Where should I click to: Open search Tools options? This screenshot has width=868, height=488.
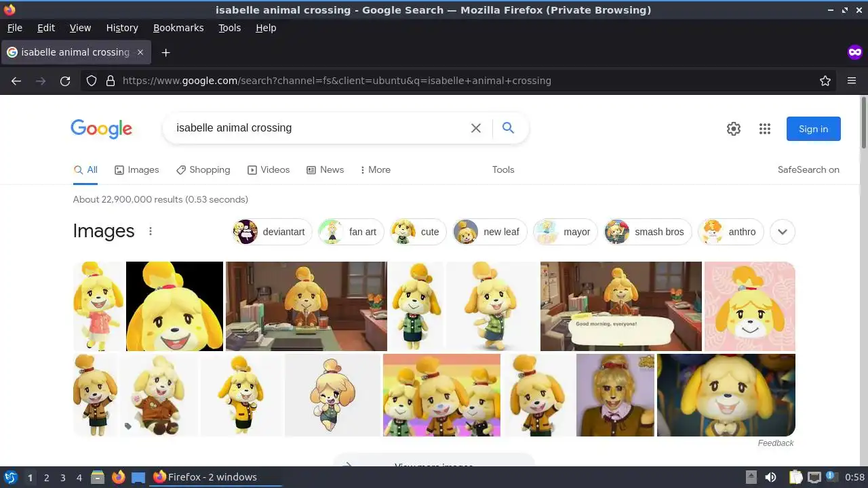503,170
